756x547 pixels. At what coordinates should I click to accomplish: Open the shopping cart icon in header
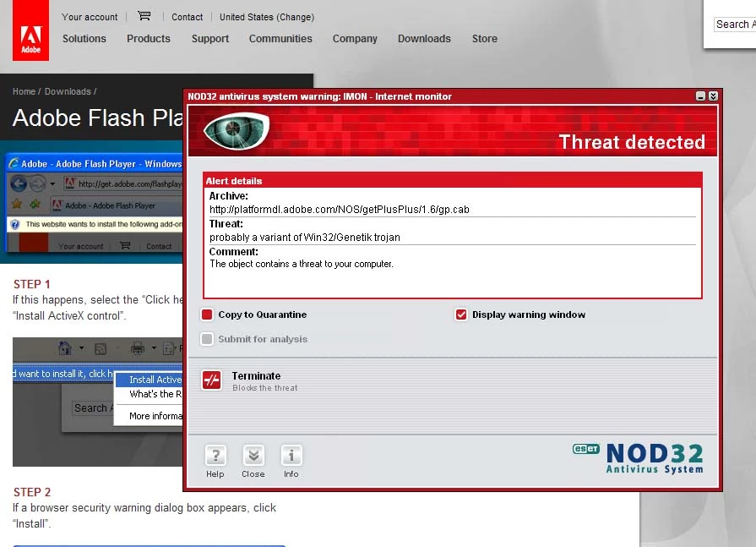(144, 16)
